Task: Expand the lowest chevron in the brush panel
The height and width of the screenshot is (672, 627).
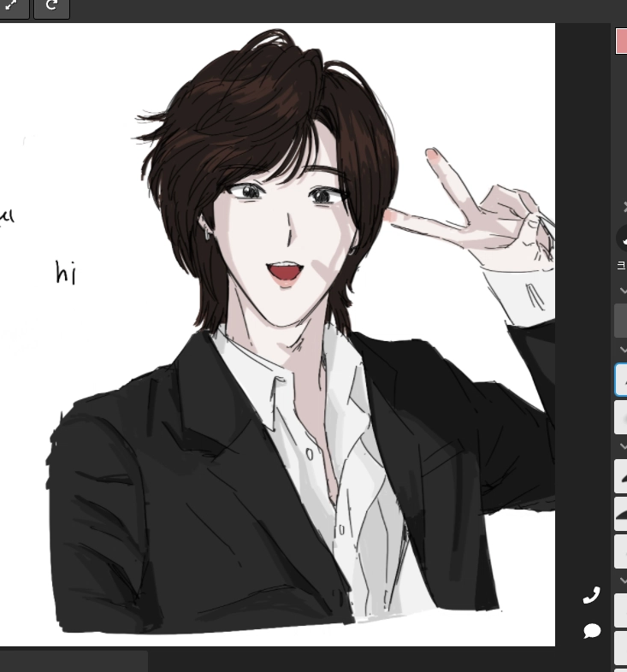Action: click(623, 580)
